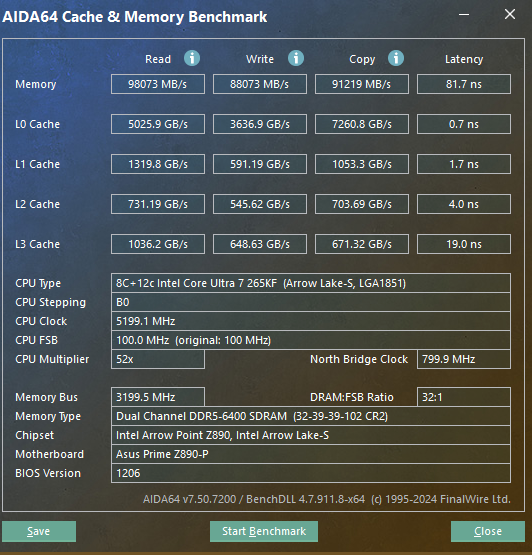Click the North Bridge Clock value
The image size is (532, 555).
pyautogui.click(x=464, y=359)
